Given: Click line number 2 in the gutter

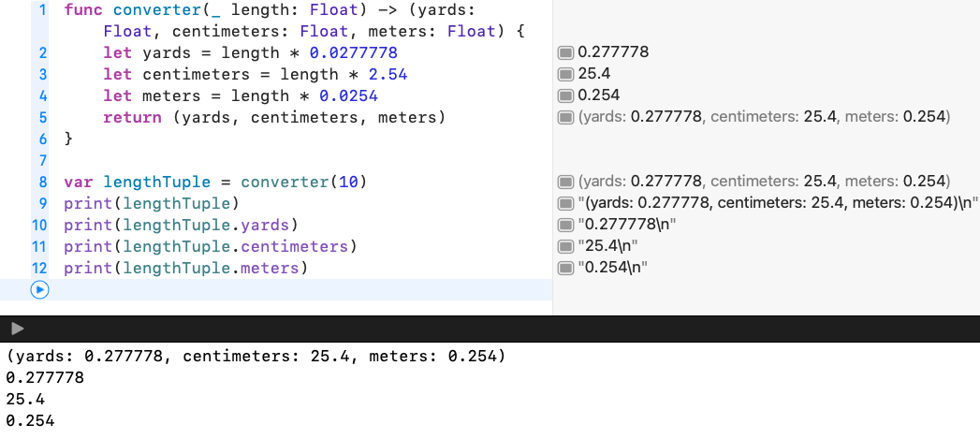Looking at the screenshot, I should coord(42,52).
